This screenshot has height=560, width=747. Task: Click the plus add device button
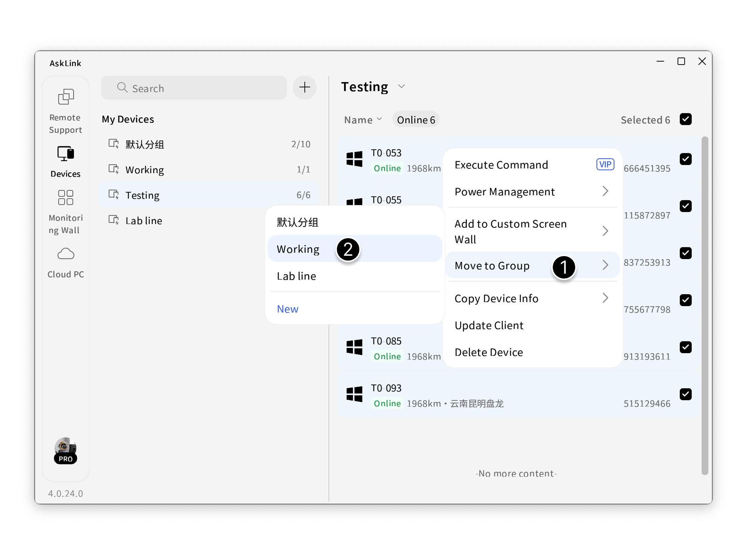point(304,87)
